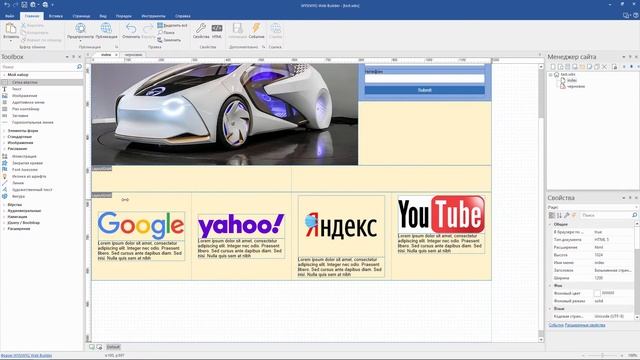Click the delete X icon in Site Manager toolbar

604,67
